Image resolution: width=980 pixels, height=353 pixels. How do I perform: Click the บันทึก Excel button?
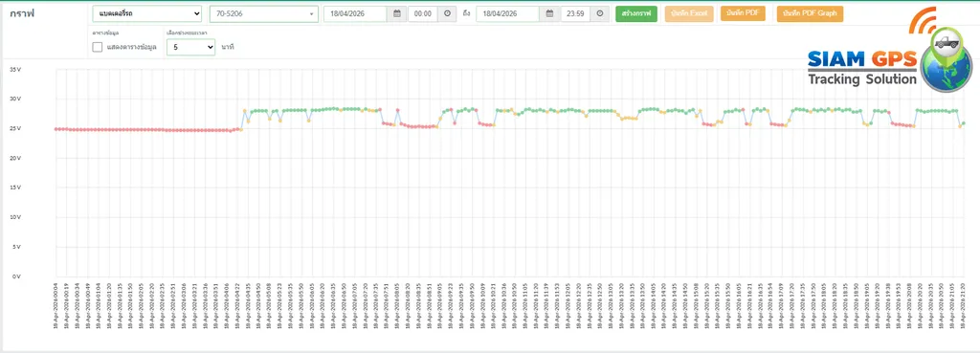click(x=689, y=13)
